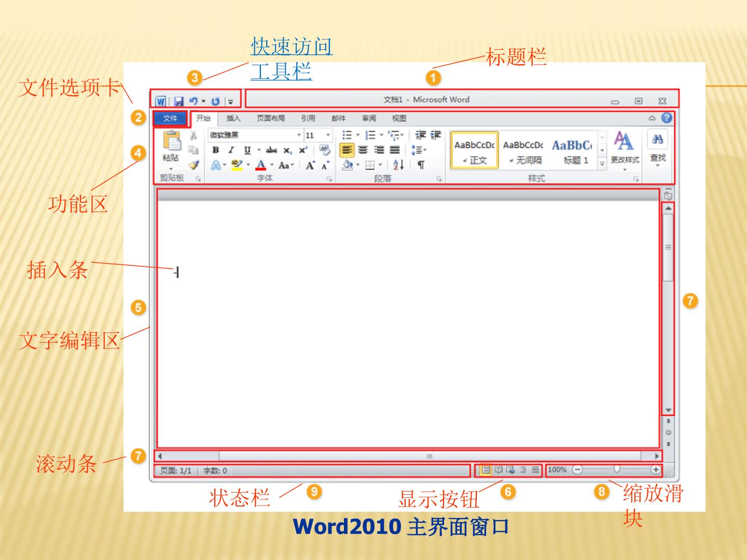
Task: Toggle Italic formatting
Action: (x=231, y=150)
